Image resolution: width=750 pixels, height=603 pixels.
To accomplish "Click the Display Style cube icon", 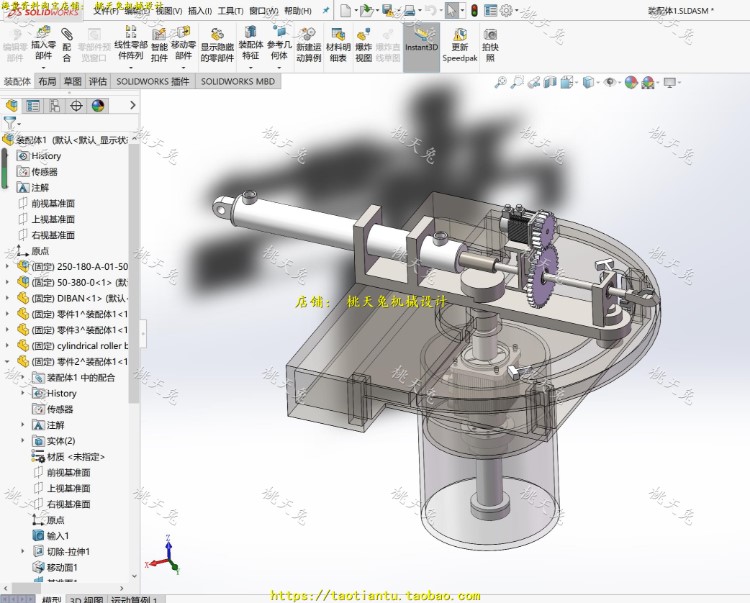I will tap(588, 82).
